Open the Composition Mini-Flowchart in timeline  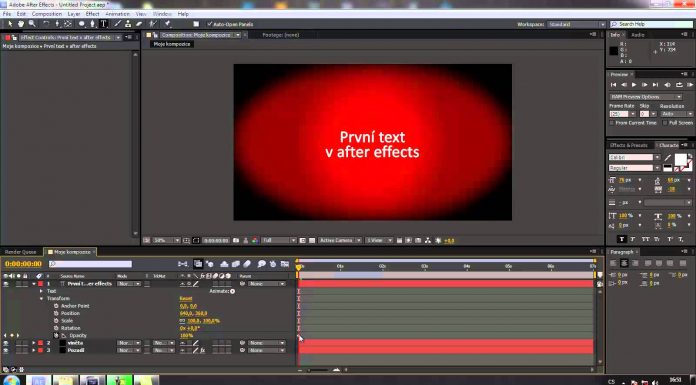point(182,264)
